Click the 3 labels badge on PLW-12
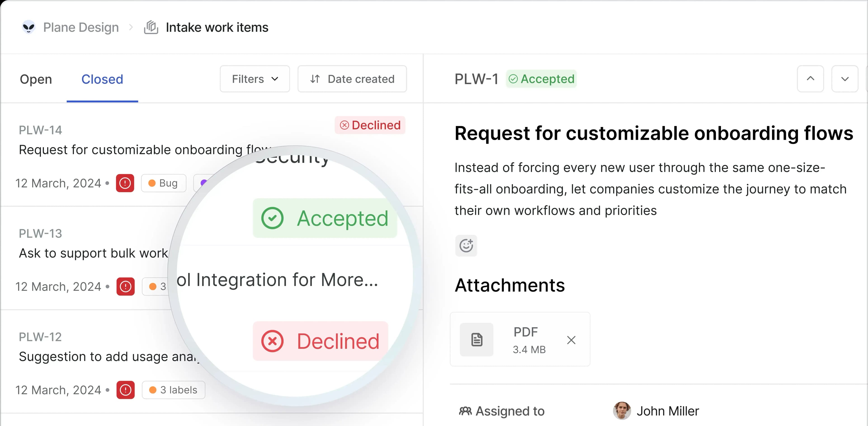This screenshot has width=868, height=426. pos(174,390)
